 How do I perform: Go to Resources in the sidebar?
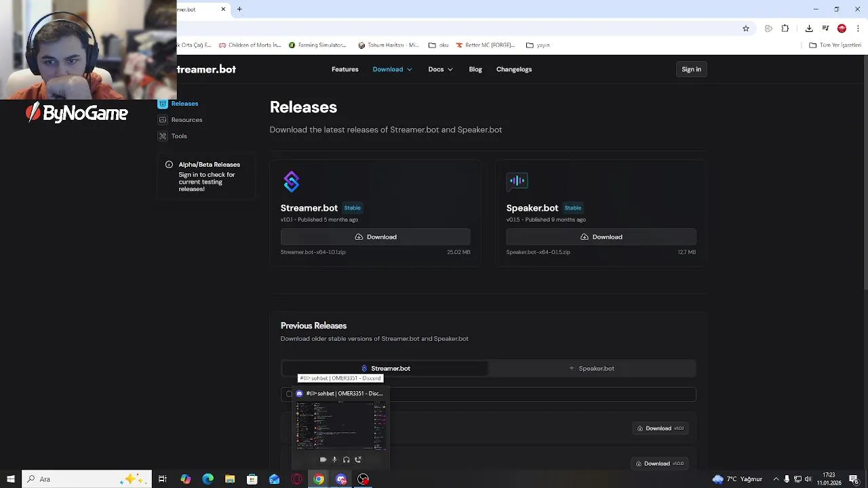[186, 120]
